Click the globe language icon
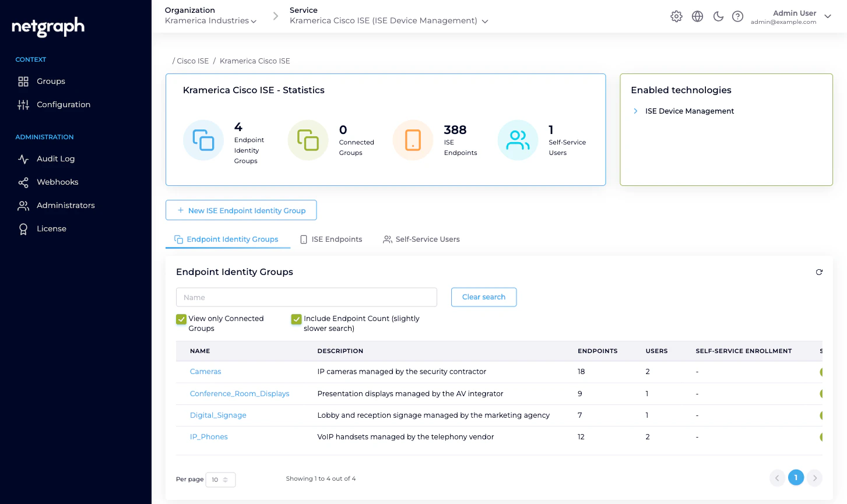The height and width of the screenshot is (504, 847). [x=697, y=16]
